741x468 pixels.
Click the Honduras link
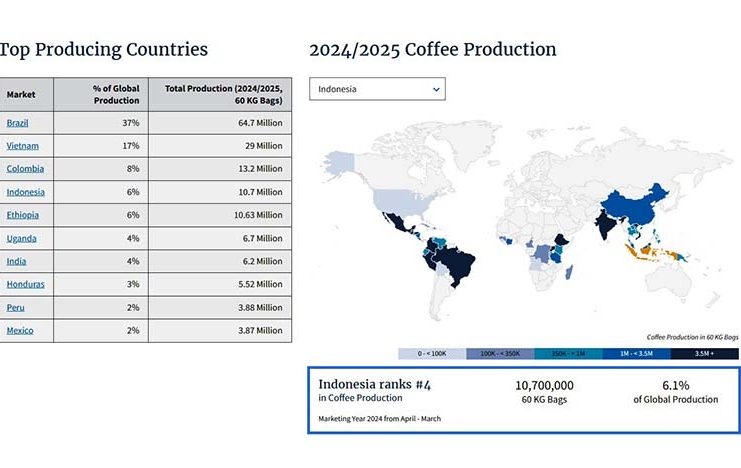tap(24, 284)
